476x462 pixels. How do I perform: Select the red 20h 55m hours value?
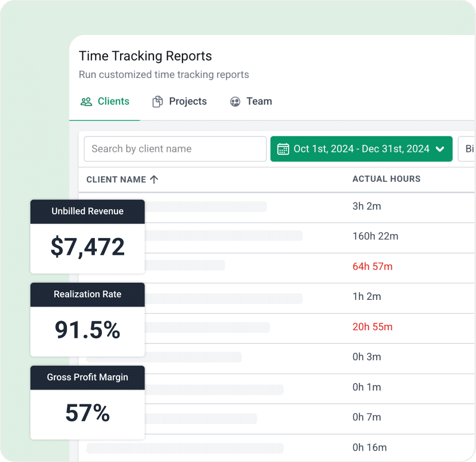[x=373, y=327]
